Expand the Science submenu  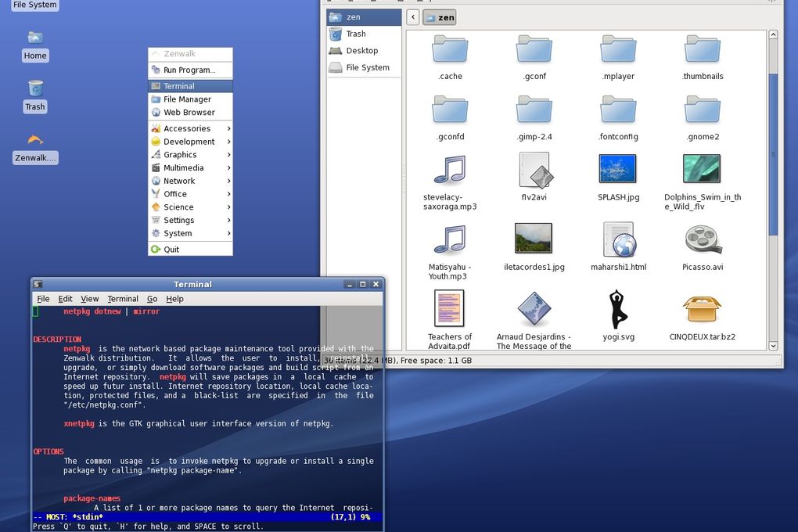(191, 207)
